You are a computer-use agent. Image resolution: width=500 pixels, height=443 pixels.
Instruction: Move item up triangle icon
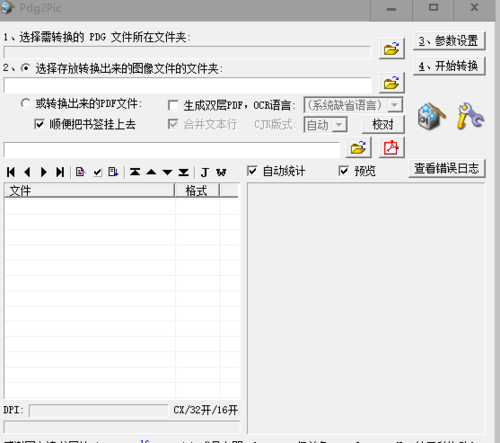(151, 172)
